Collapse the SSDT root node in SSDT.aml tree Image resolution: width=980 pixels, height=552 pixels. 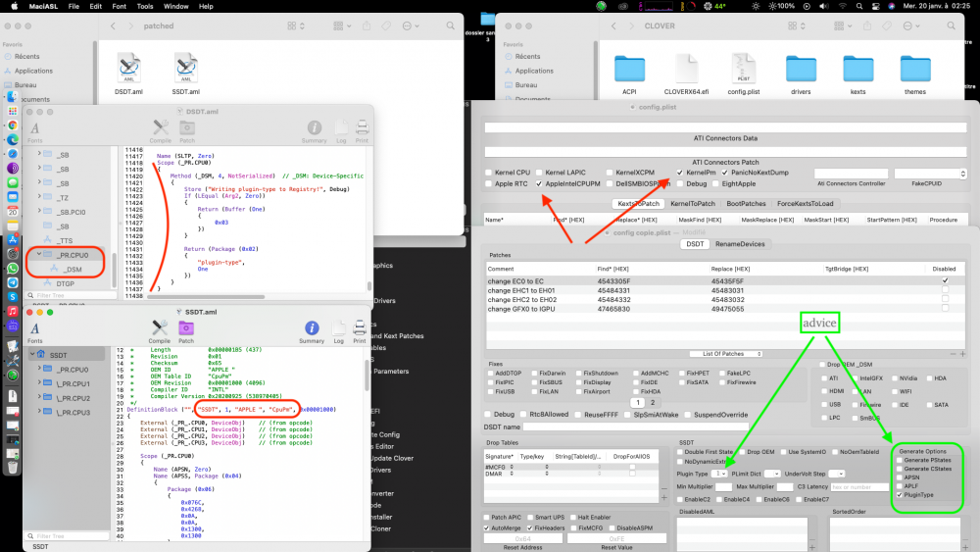click(32, 355)
